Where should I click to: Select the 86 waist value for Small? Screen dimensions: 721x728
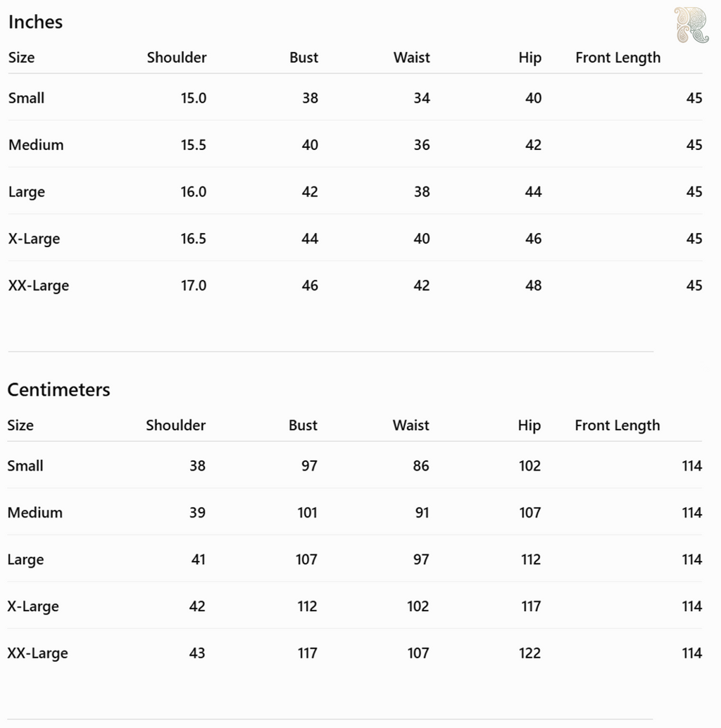421,465
